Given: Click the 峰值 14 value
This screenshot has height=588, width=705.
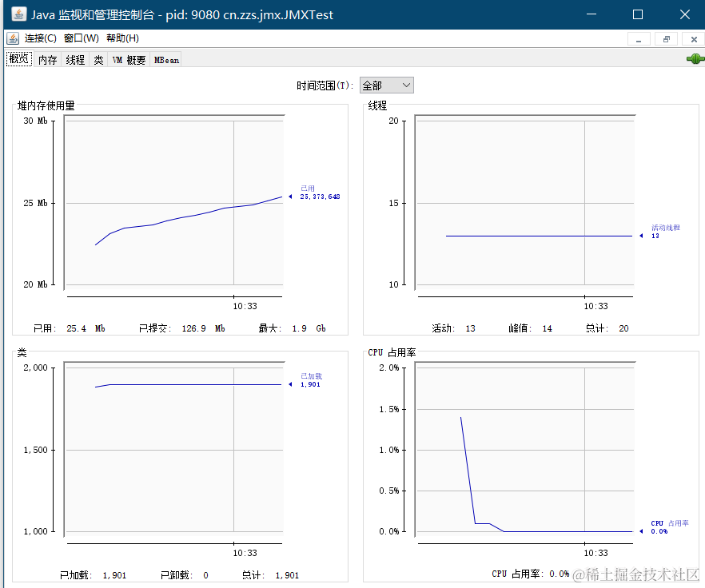Looking at the screenshot, I should (x=531, y=328).
